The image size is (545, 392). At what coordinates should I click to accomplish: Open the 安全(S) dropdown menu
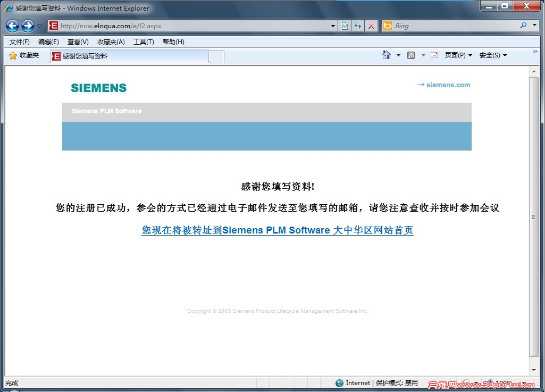pyautogui.click(x=493, y=55)
